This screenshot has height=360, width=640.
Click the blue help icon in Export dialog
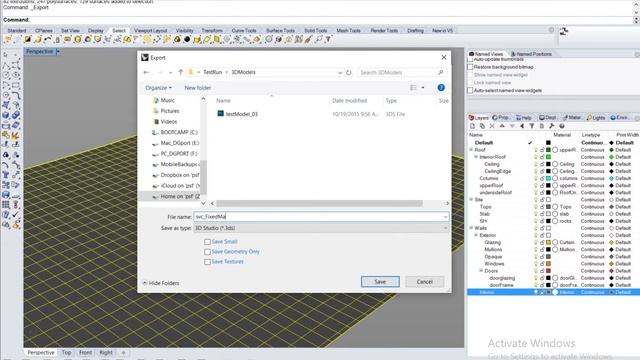441,88
